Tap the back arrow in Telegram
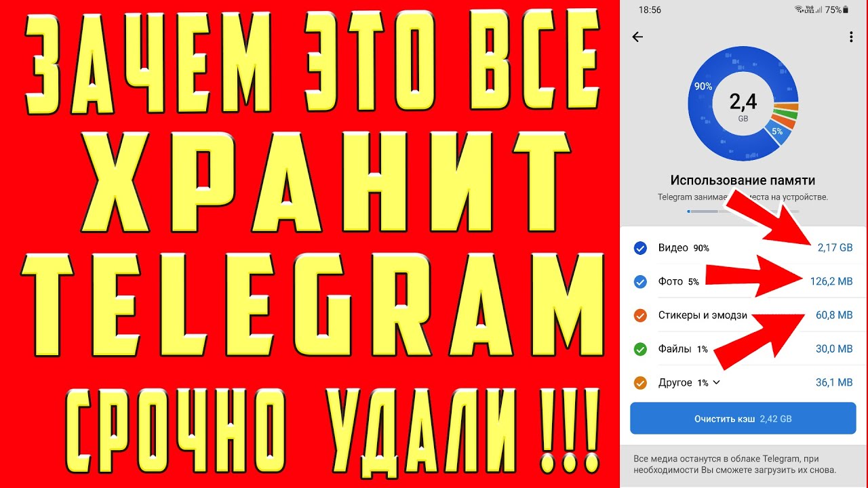 point(637,37)
